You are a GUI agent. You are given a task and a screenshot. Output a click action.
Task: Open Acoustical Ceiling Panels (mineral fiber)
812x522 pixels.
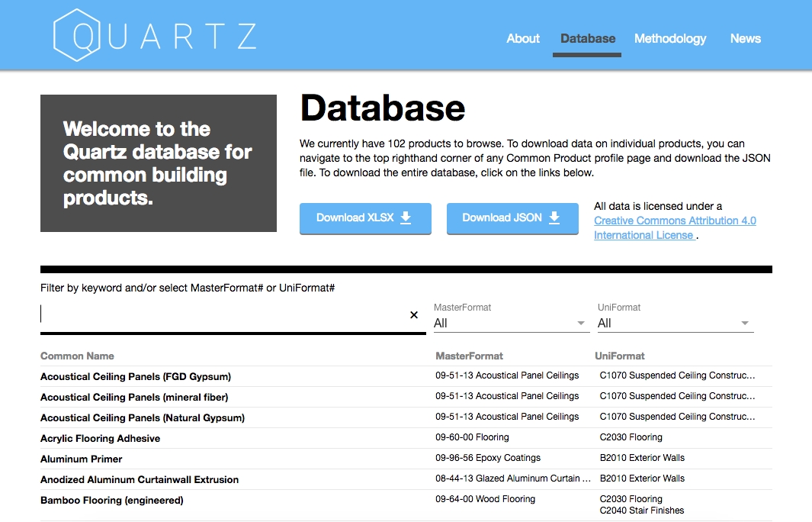click(134, 398)
